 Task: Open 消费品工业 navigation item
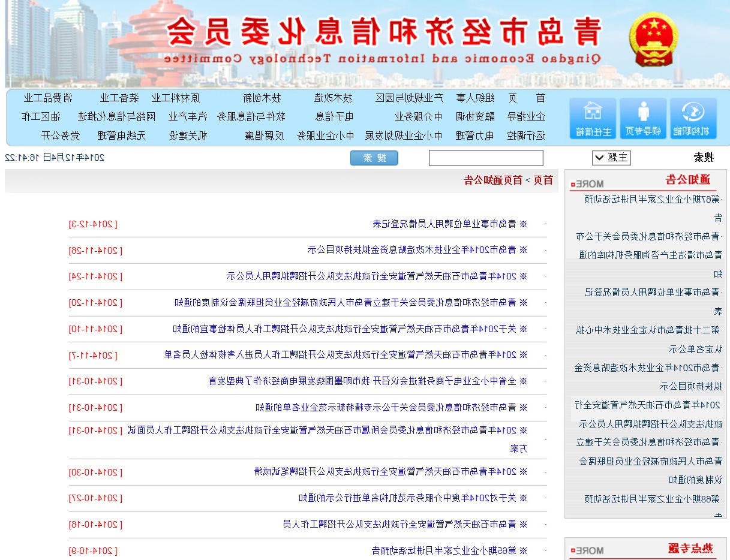(48, 98)
